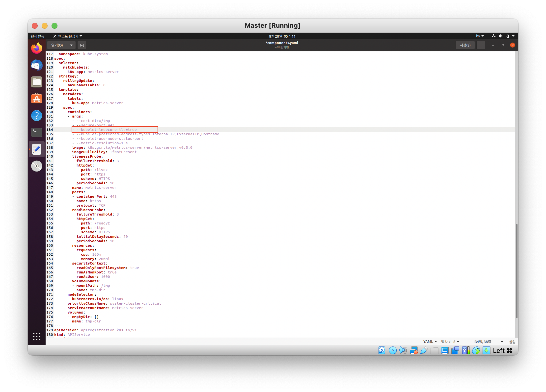Open the 텍스트 편집기 app menu
The image size is (546, 392).
[67, 36]
